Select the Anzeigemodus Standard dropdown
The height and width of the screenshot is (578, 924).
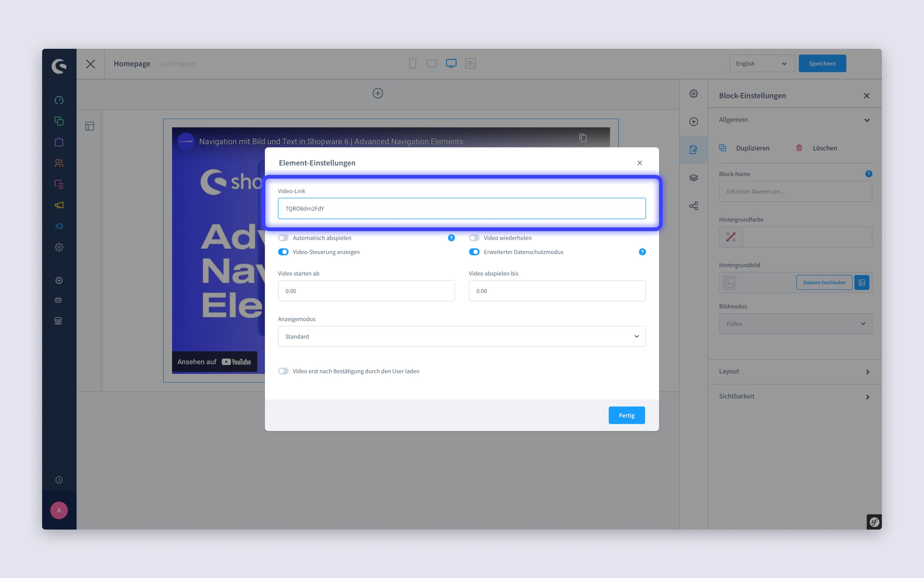(x=462, y=336)
